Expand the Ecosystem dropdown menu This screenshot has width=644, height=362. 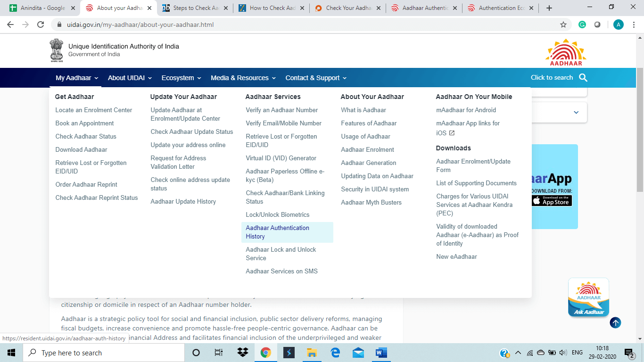[x=181, y=78]
